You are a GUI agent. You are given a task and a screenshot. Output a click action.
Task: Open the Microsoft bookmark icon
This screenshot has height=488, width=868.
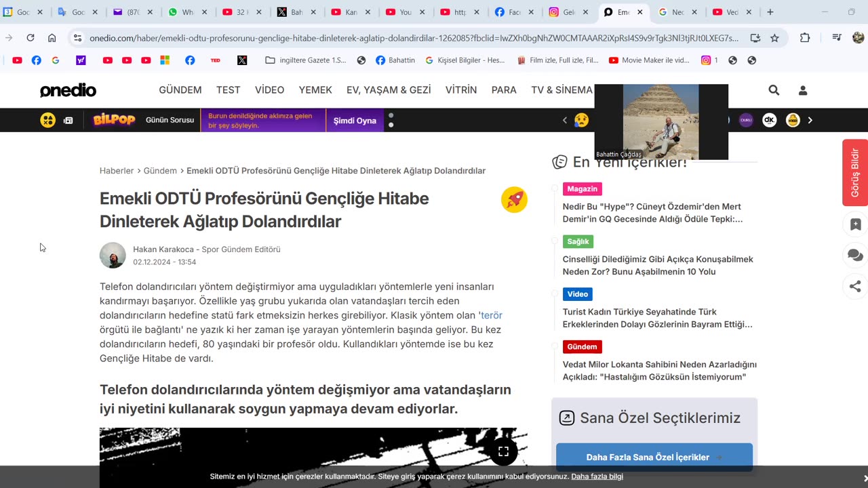(x=165, y=60)
